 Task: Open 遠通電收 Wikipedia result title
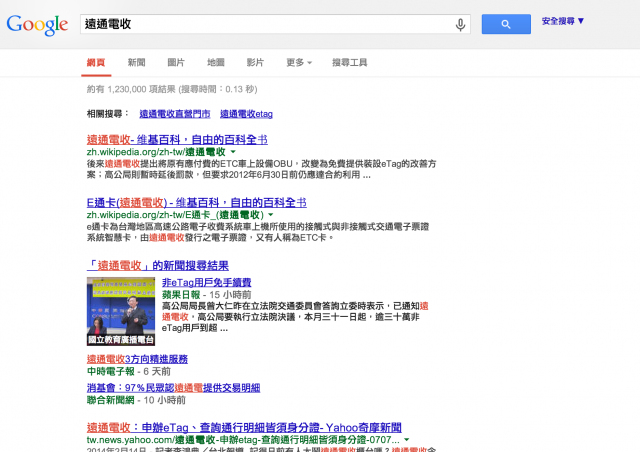click(177, 140)
